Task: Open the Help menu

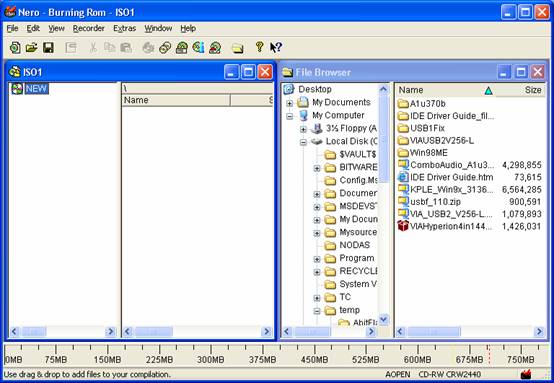Action: click(188, 28)
